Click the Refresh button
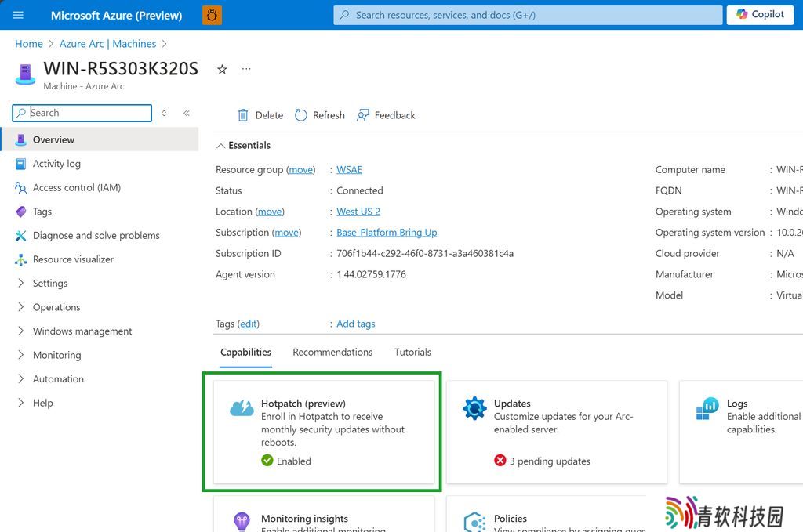Viewport: 803px width, 532px height. (x=320, y=115)
